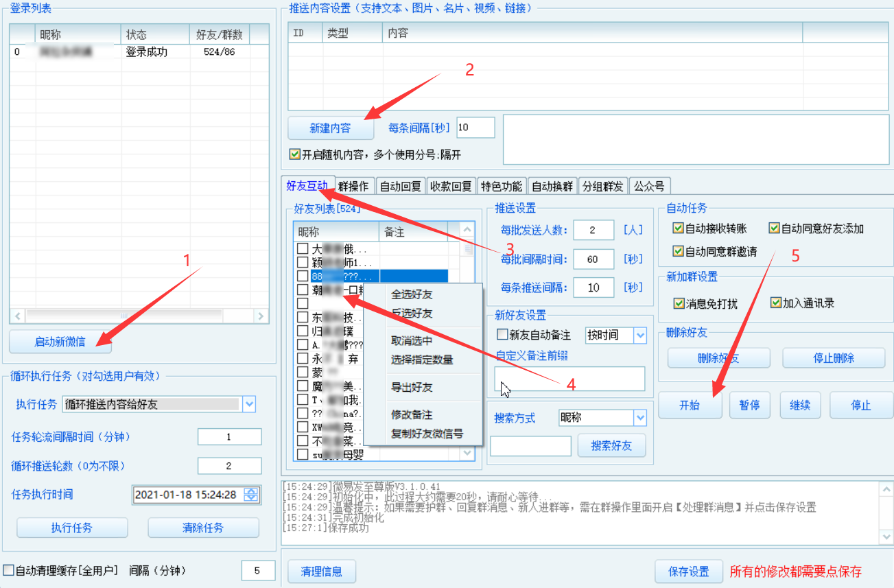Choose 修改备注 in the context menu
Image resolution: width=894 pixels, height=588 pixels.
[412, 414]
